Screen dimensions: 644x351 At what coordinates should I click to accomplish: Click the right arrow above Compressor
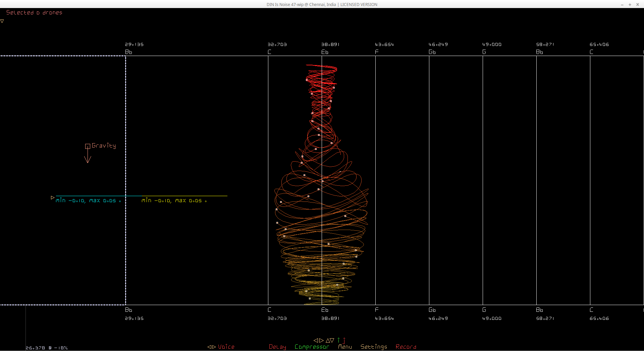(321, 340)
